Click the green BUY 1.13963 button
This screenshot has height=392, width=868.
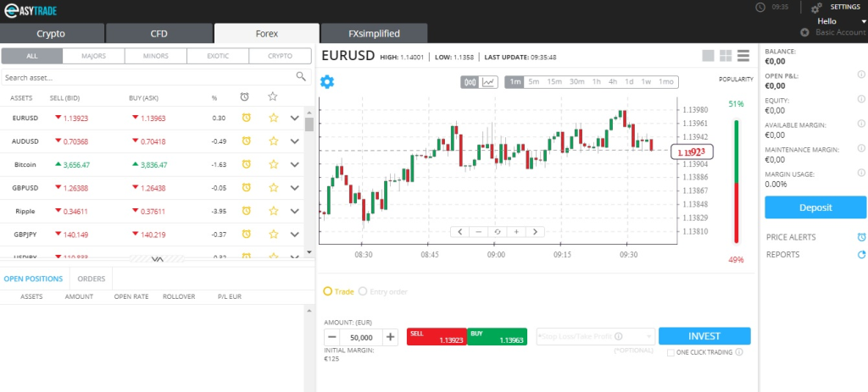point(497,337)
